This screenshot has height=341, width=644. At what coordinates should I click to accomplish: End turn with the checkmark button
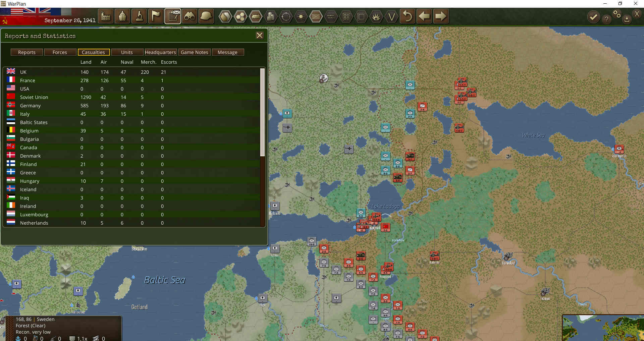(x=593, y=17)
